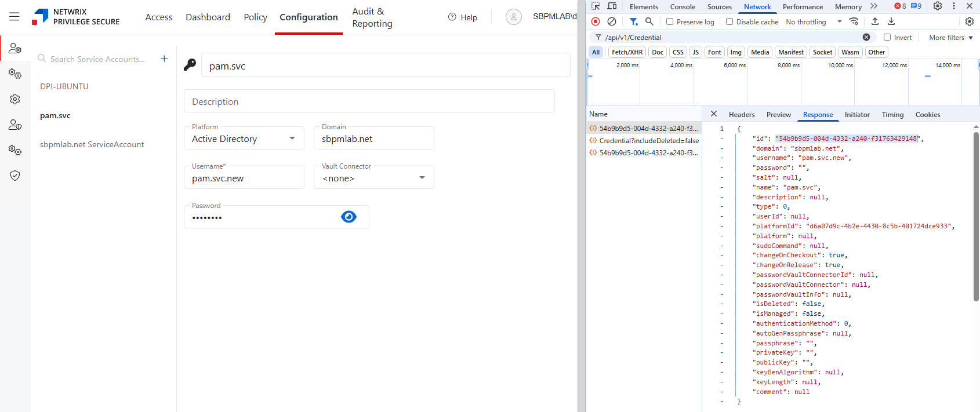Click the Description input field
Screen dimensions: 980x412
pyautogui.click(x=369, y=101)
